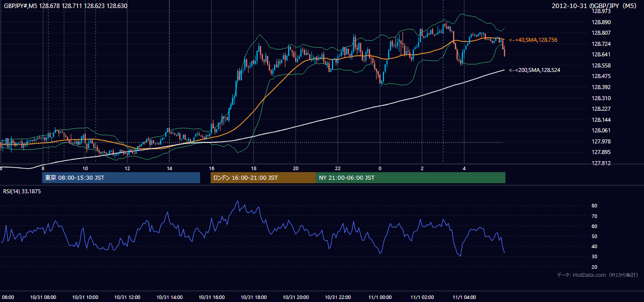Click the RSI scale value 80
Viewport: 644px width, 302px height.
click(595, 206)
